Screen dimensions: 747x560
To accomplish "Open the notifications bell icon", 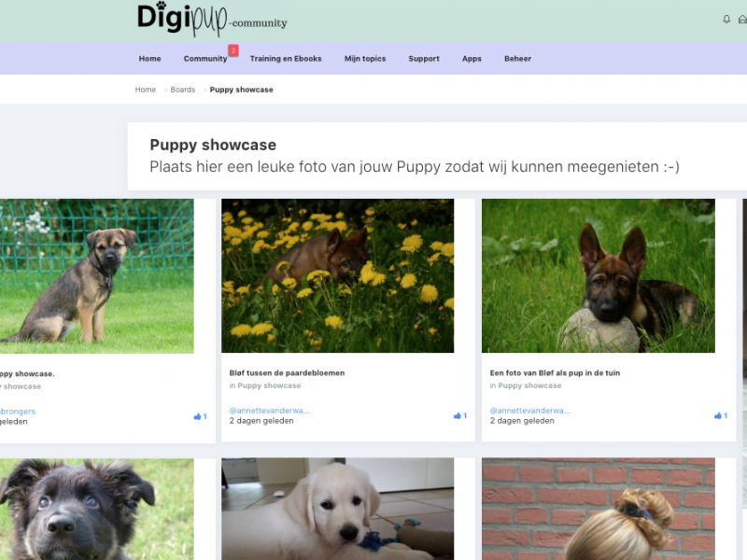I will coord(727,20).
